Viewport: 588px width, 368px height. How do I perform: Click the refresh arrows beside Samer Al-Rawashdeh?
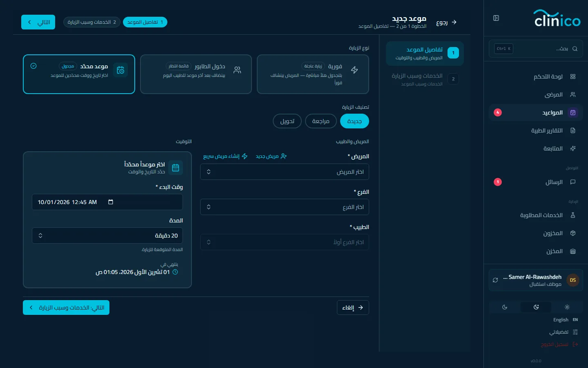coord(495,280)
